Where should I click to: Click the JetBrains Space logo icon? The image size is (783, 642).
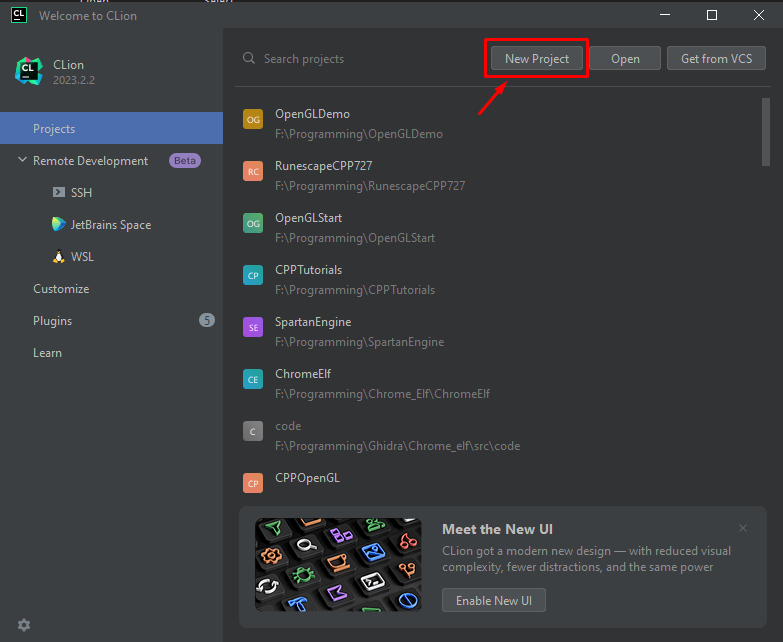pyautogui.click(x=58, y=224)
